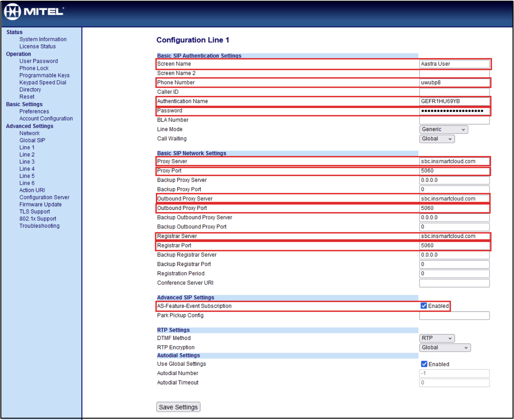Image resolution: width=514 pixels, height=420 pixels.
Task: Open Global SIP settings
Action: coord(32,140)
